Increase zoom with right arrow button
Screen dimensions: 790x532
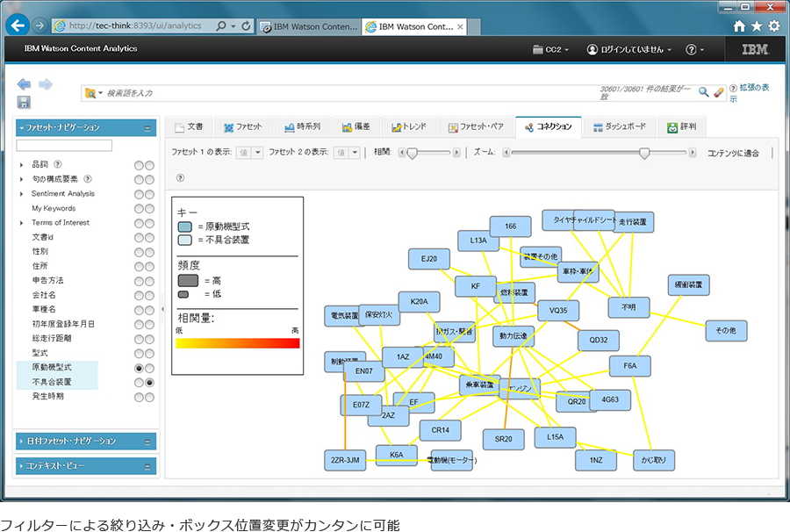693,152
